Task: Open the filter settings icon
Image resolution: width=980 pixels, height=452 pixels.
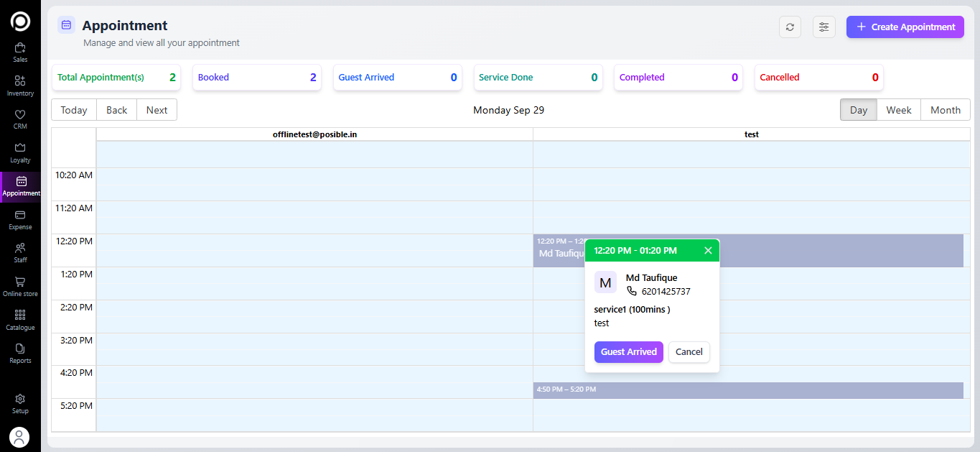Action: (x=823, y=27)
